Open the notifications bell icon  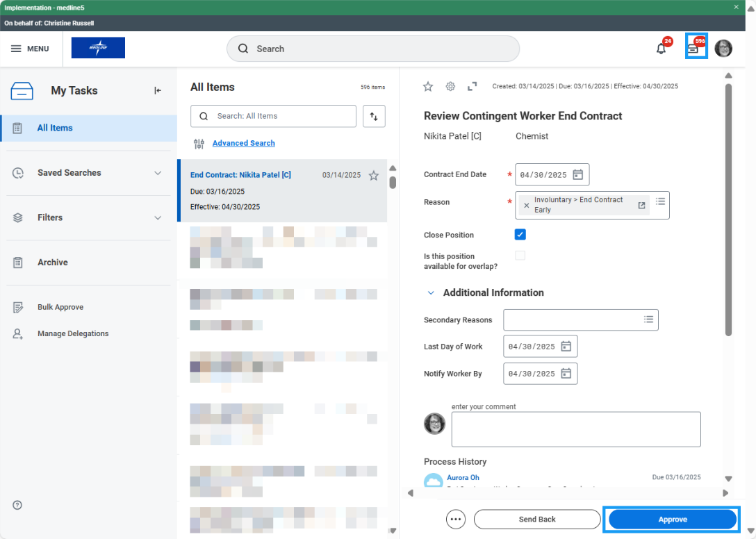click(661, 49)
